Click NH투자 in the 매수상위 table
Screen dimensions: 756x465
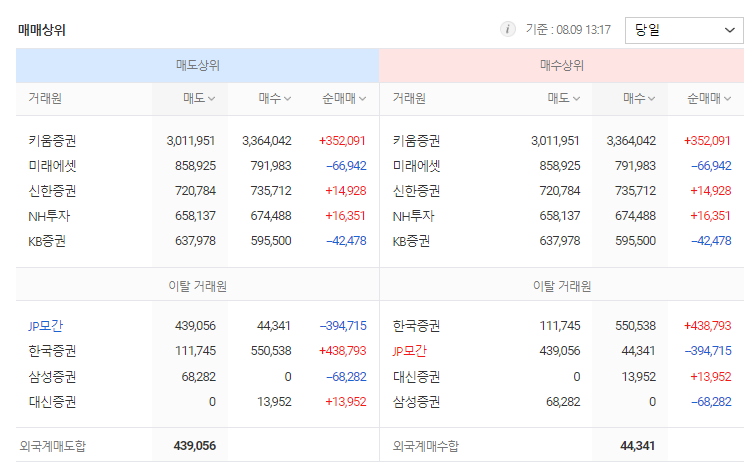(x=414, y=216)
